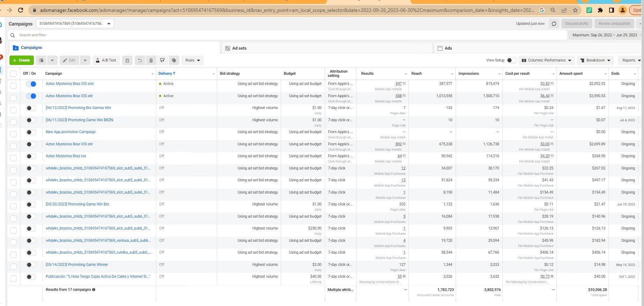Sort by the Delivery column header
The height and width of the screenshot is (306, 644).
click(x=167, y=74)
